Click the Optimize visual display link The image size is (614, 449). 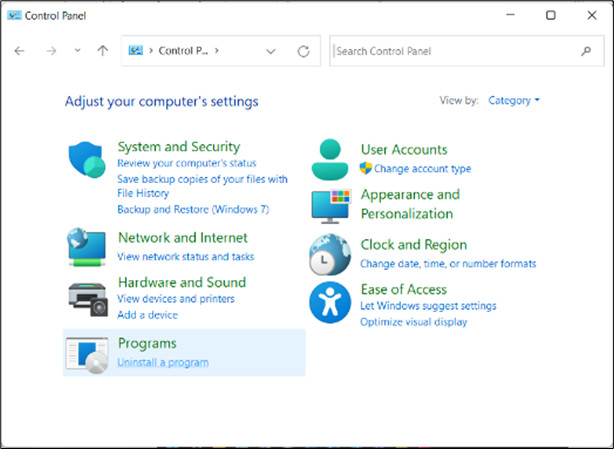[x=413, y=322]
